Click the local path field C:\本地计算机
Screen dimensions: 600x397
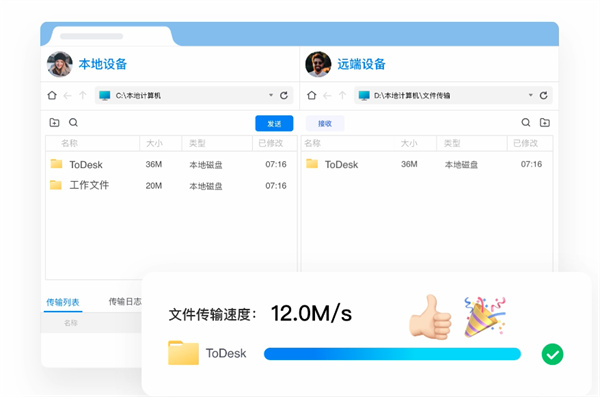[194, 95]
